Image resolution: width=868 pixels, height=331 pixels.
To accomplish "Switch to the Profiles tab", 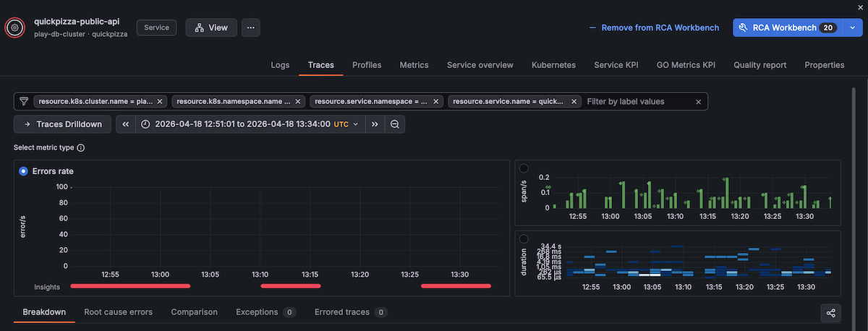I will coord(367,65).
